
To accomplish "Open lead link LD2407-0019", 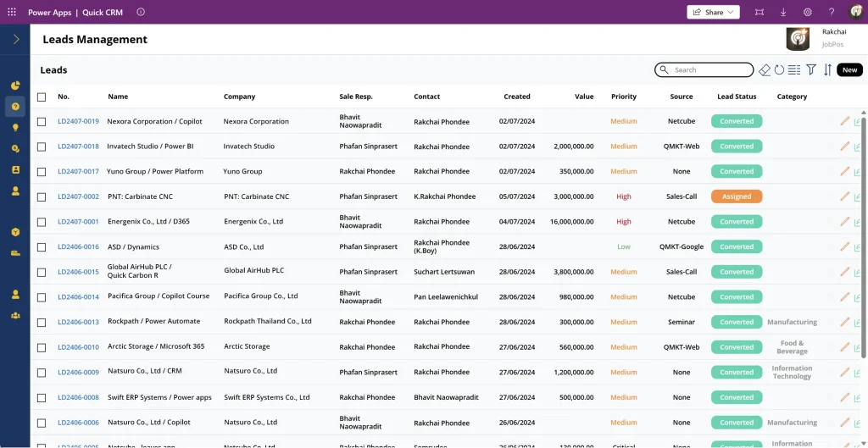I will click(x=78, y=121).
